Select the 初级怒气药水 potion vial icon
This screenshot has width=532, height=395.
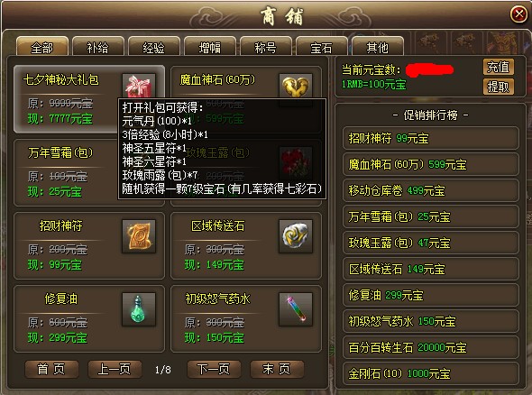296,309
